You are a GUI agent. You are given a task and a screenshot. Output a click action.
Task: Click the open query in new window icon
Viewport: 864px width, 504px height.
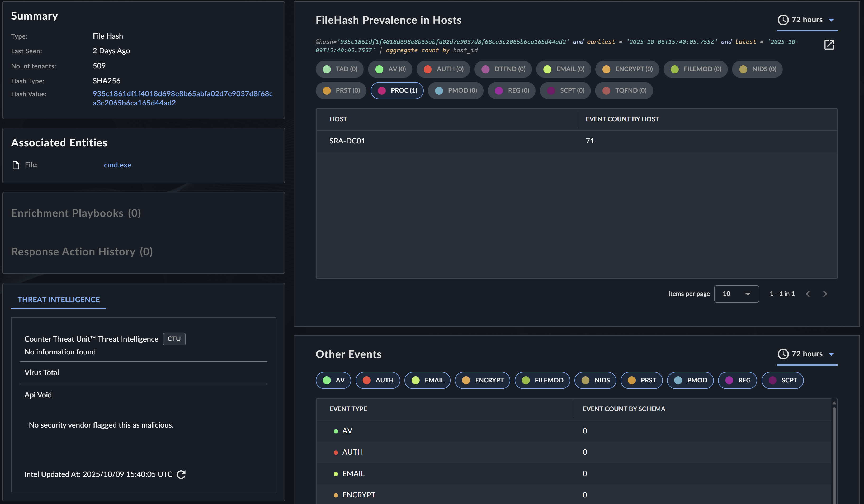coord(829,45)
